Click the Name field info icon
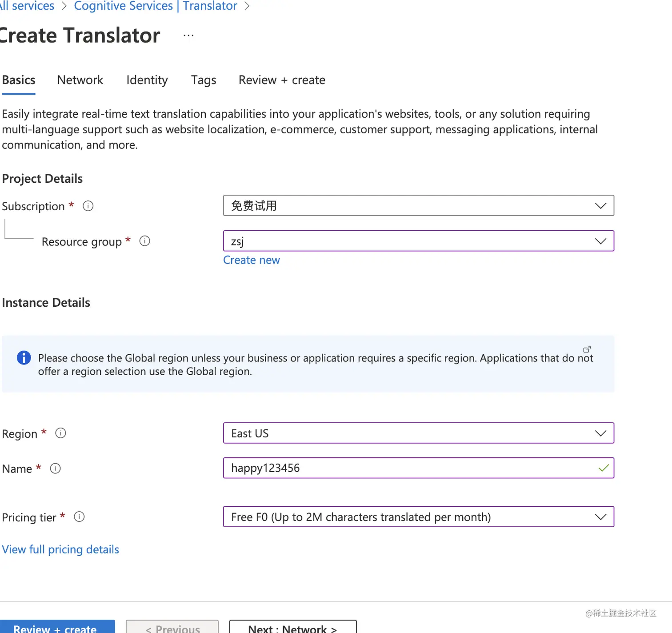The height and width of the screenshot is (633, 672). 55,468
